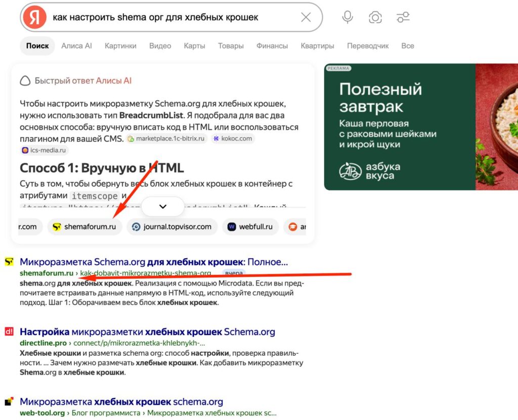Click web-tool favicon beside third result
This screenshot has height=420, width=518.
click(x=9, y=401)
